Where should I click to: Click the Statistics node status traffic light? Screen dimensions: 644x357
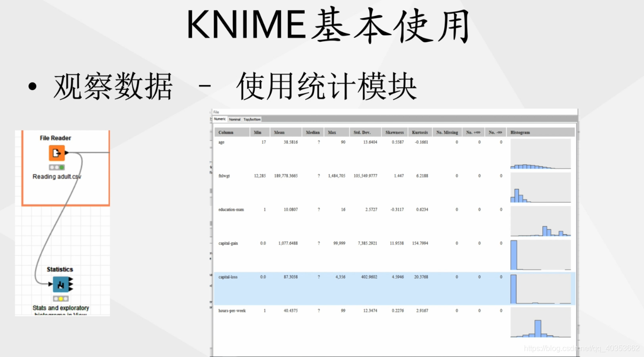(60, 299)
